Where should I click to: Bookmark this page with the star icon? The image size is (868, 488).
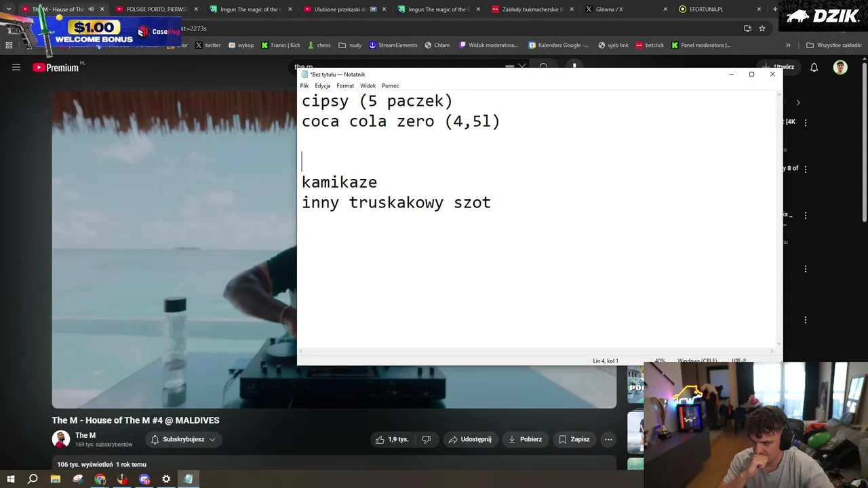762,28
